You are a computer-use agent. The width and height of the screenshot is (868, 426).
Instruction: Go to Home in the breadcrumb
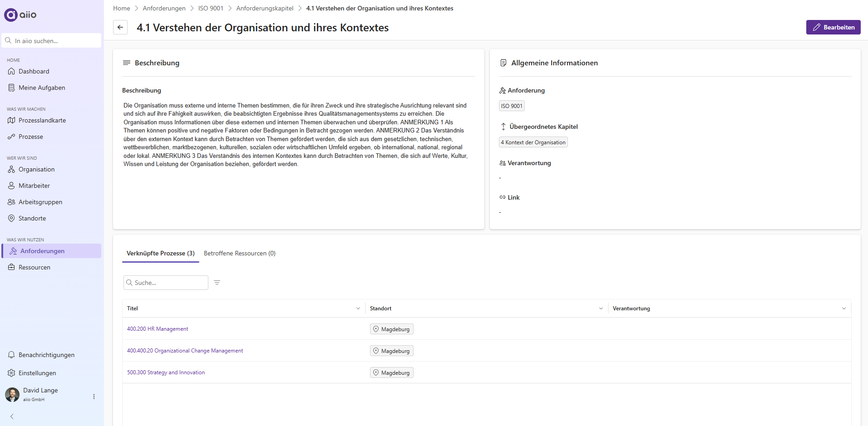point(122,8)
